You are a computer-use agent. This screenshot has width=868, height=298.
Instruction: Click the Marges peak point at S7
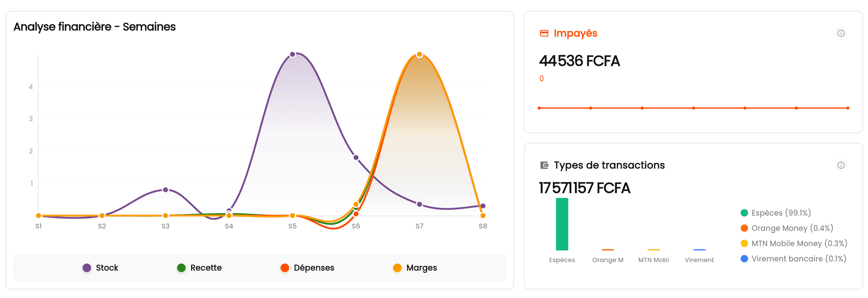coord(420,55)
